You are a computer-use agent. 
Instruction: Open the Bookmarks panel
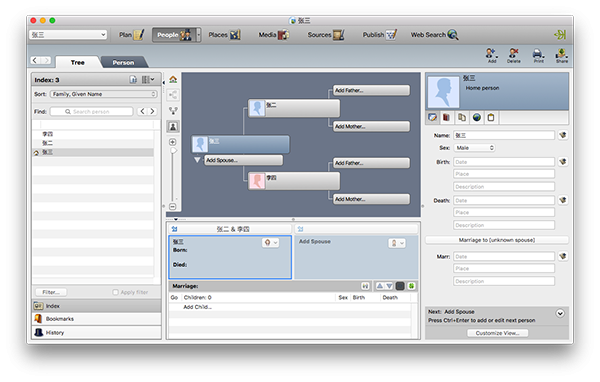pyautogui.click(x=96, y=319)
